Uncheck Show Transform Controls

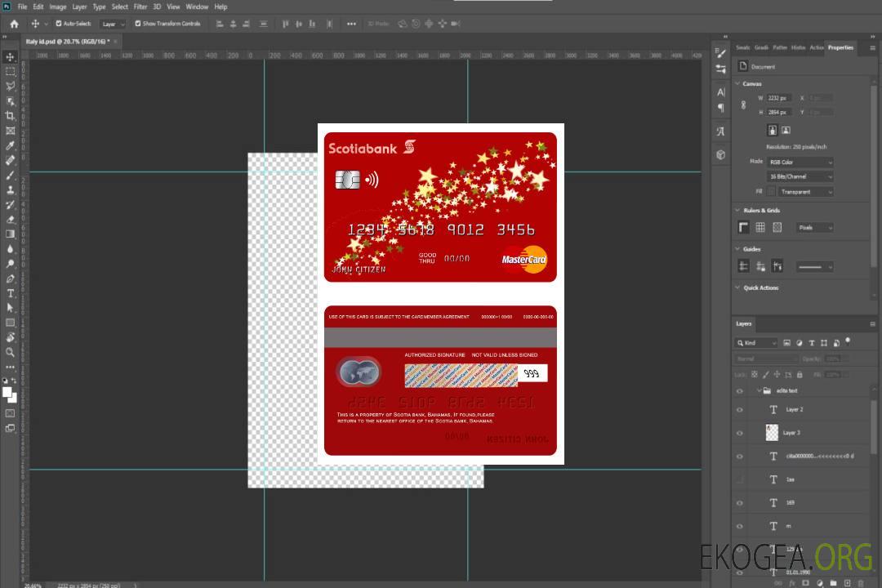[138, 24]
